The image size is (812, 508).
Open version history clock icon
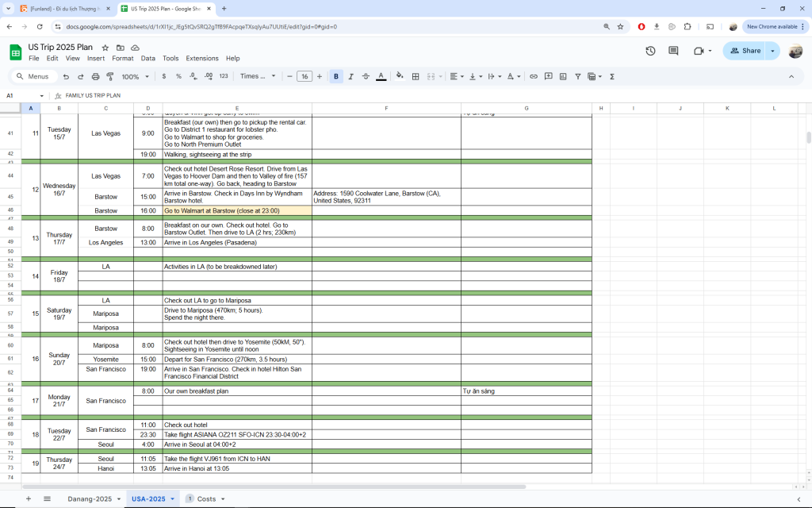pos(650,51)
